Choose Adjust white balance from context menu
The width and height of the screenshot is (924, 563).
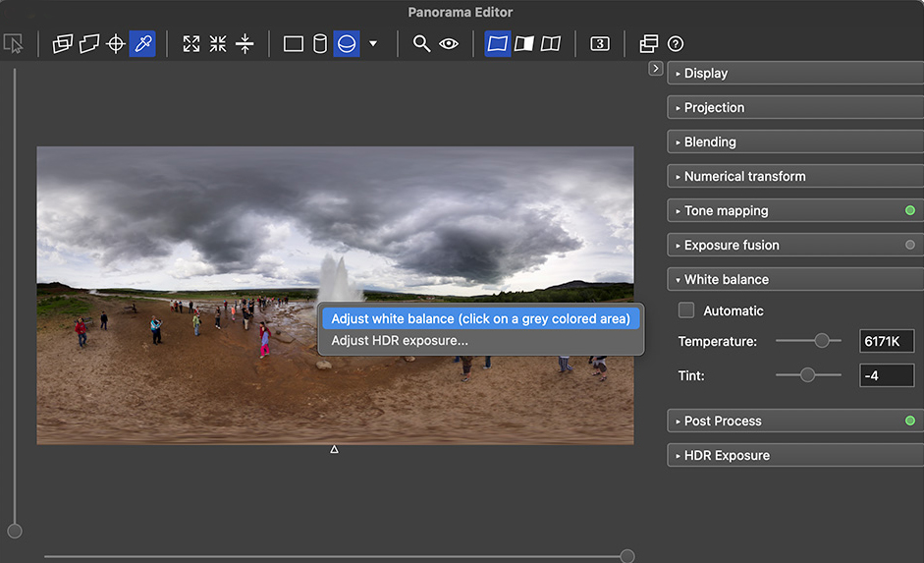[x=480, y=318]
